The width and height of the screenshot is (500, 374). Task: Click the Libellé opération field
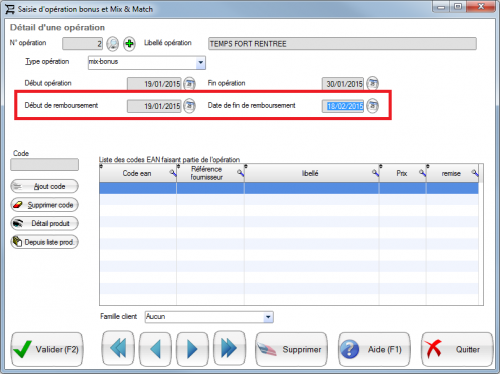(x=342, y=44)
